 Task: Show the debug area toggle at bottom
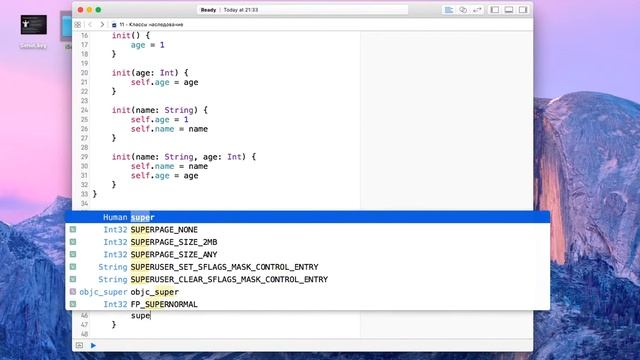[x=79, y=345]
